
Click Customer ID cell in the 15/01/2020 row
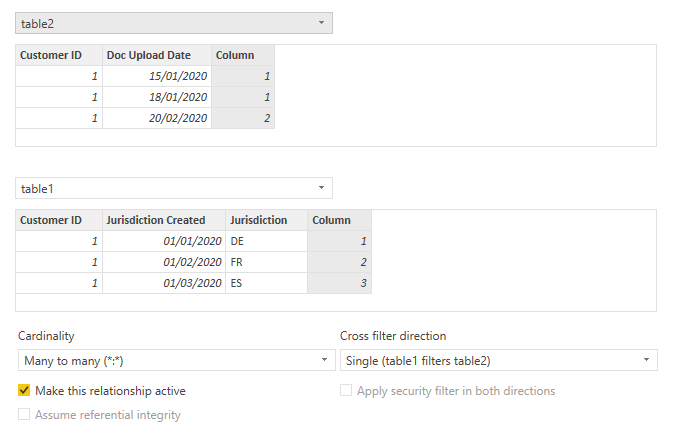click(59, 76)
